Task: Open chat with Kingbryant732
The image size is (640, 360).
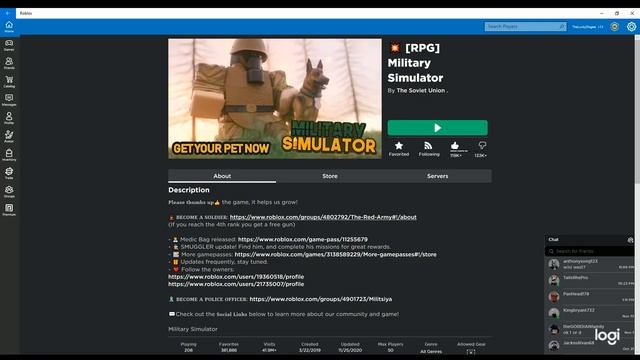Action: click(x=590, y=313)
